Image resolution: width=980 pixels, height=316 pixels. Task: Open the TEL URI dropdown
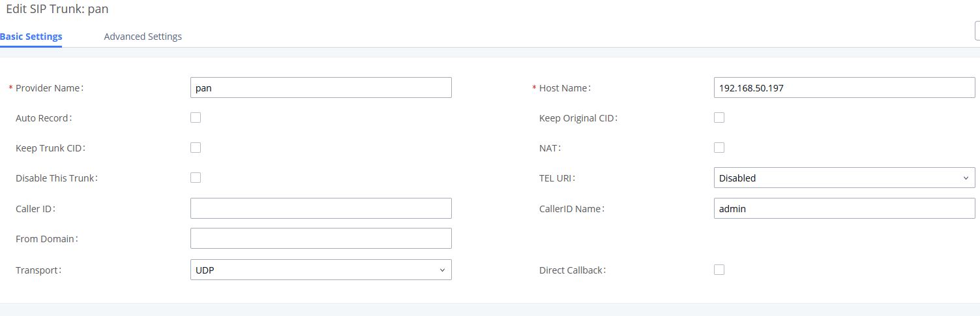tap(844, 178)
